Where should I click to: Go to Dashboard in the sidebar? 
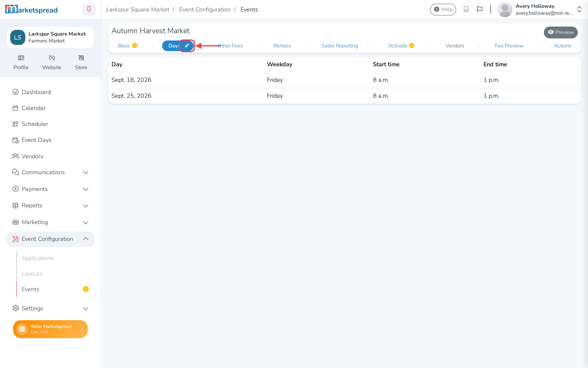coord(50,92)
